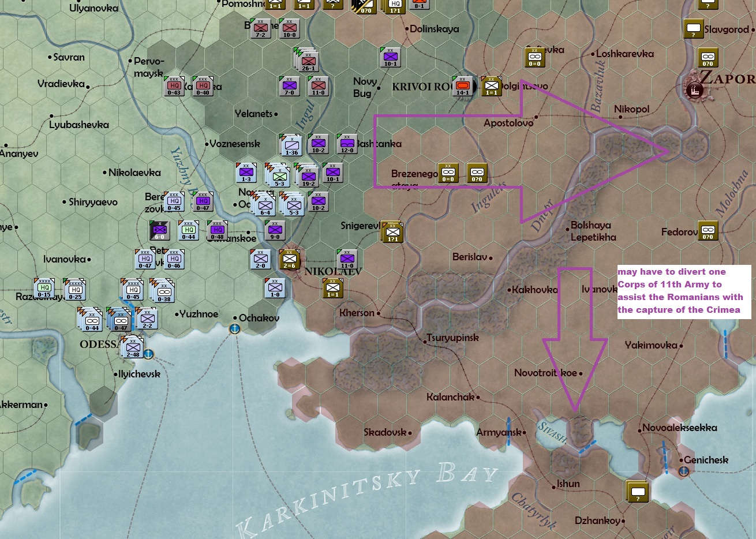Click the 6-4 unit stack

tap(264, 204)
